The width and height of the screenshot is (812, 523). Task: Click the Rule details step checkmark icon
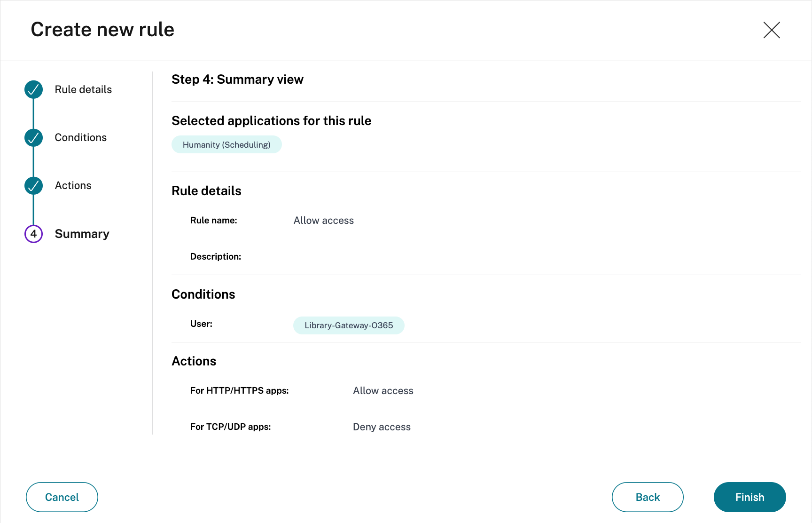coord(33,89)
